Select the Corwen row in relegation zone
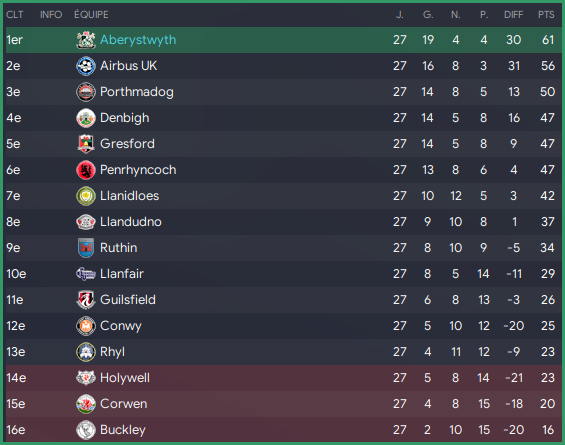Image resolution: width=565 pixels, height=445 pixels. point(284,404)
